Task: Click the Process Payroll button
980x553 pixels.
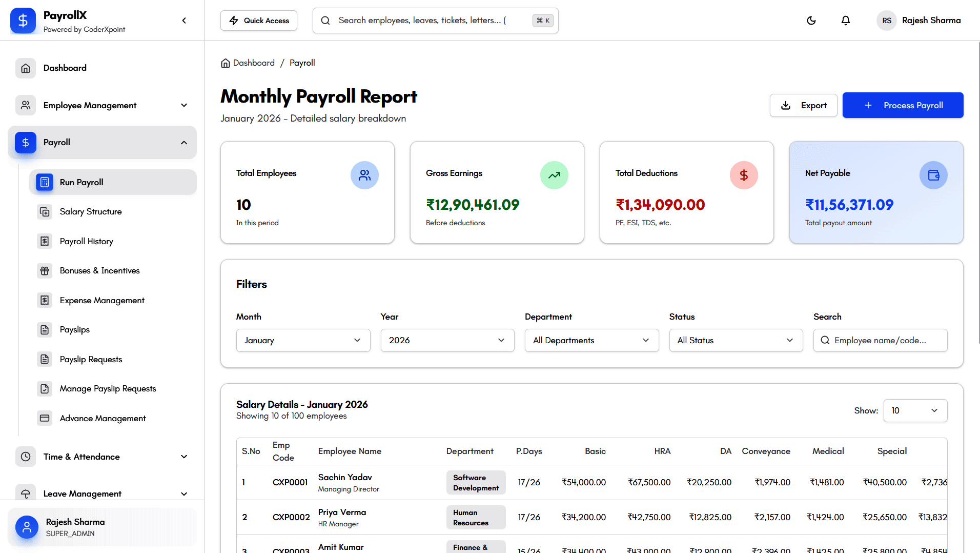Action: pos(903,105)
